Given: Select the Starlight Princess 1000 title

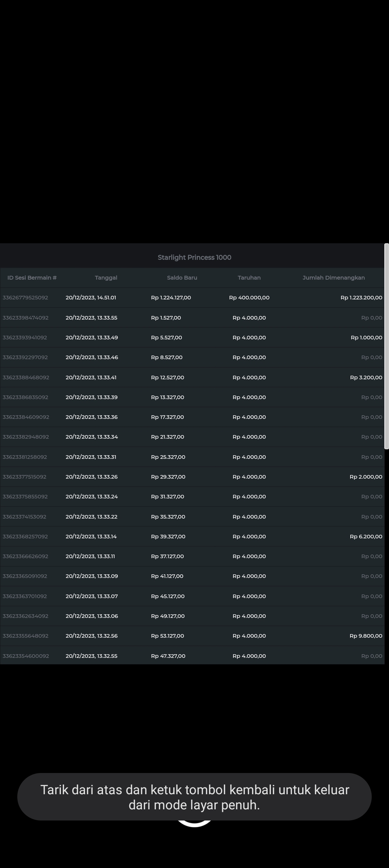Looking at the screenshot, I should click(194, 257).
